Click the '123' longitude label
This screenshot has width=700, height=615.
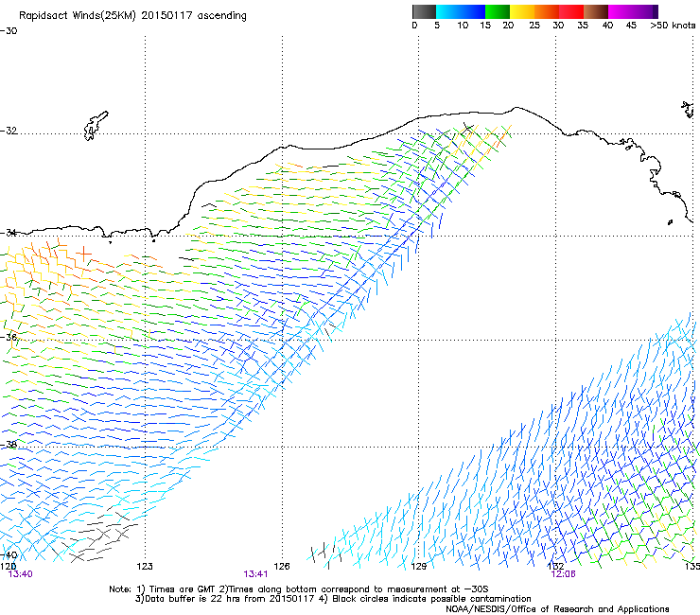point(145,567)
